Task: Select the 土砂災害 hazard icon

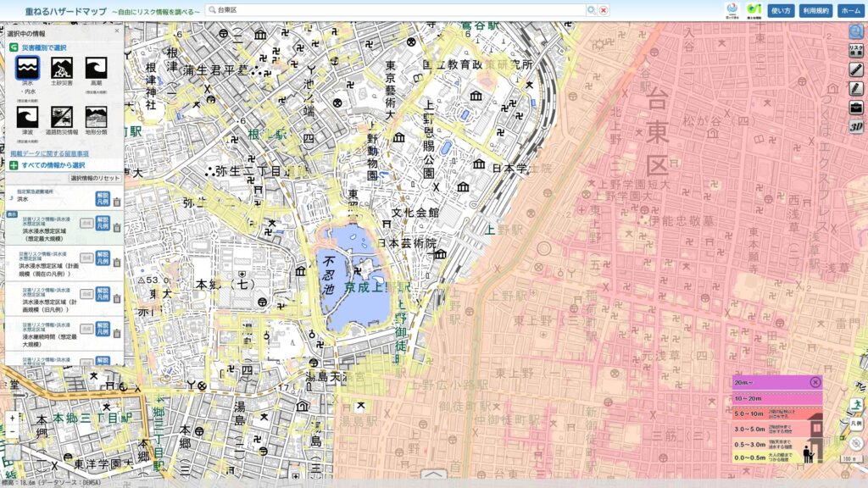Action: point(59,68)
